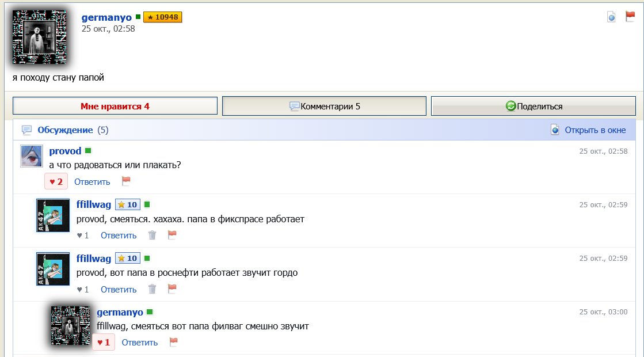Click the post date '25 окт., 02:58' under germanyo

pyautogui.click(x=108, y=29)
